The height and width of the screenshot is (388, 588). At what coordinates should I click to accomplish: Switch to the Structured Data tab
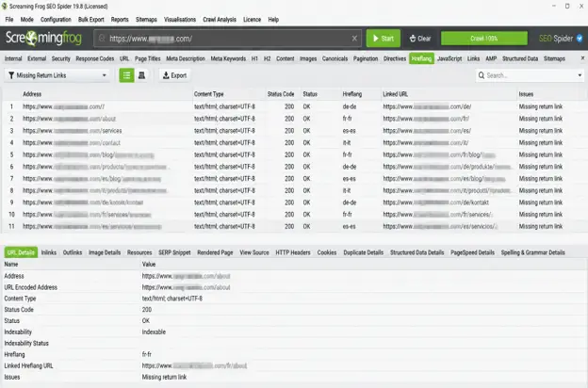tap(520, 58)
